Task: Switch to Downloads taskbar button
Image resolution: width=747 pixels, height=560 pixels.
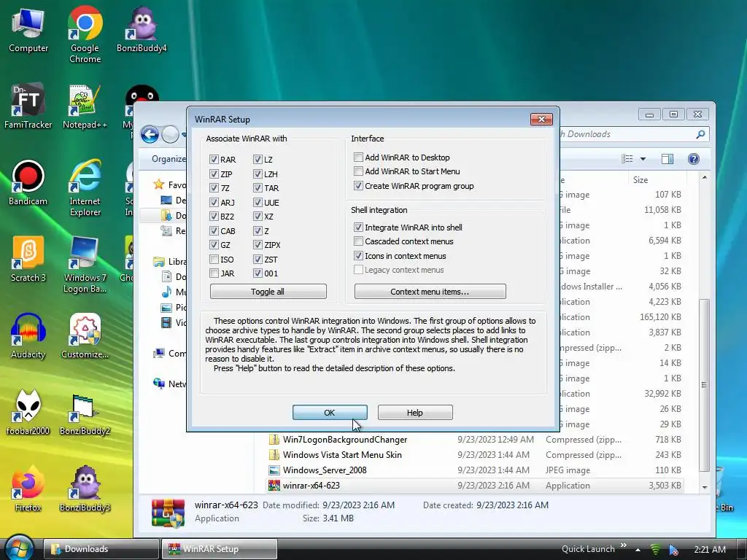Action: tap(101, 549)
